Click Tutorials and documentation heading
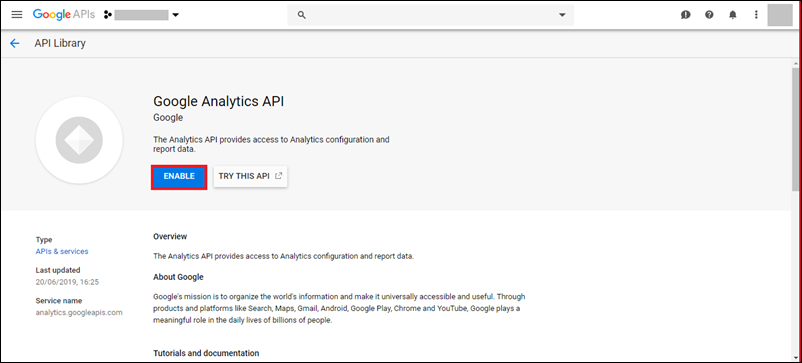 pos(206,353)
